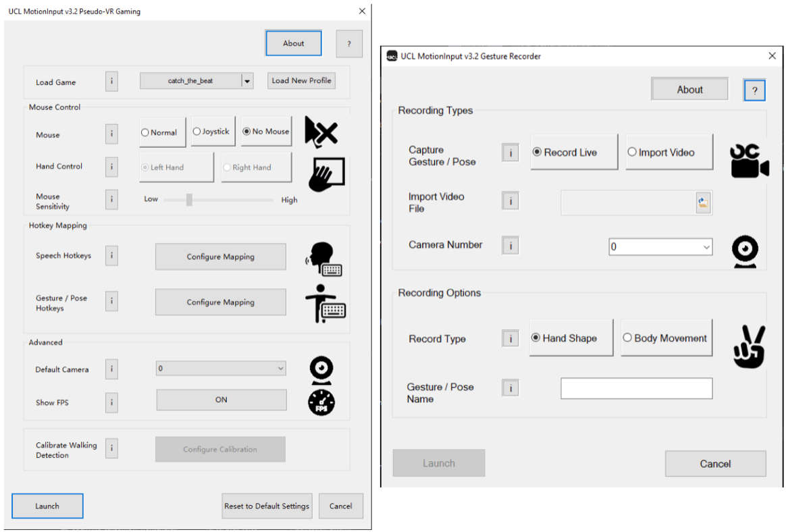Click the gesture pose person-keyboard icon
This screenshot has width=786, height=532.
pos(325,303)
